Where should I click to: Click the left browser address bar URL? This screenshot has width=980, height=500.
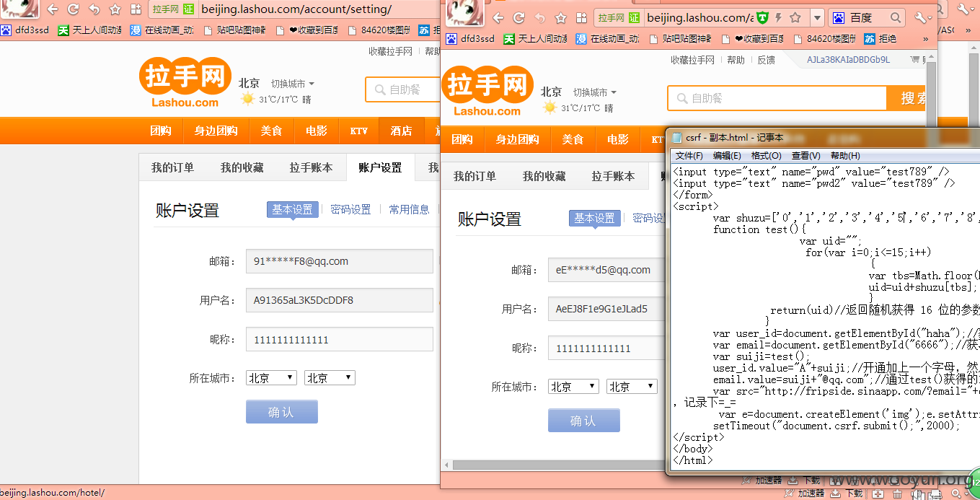point(296,9)
